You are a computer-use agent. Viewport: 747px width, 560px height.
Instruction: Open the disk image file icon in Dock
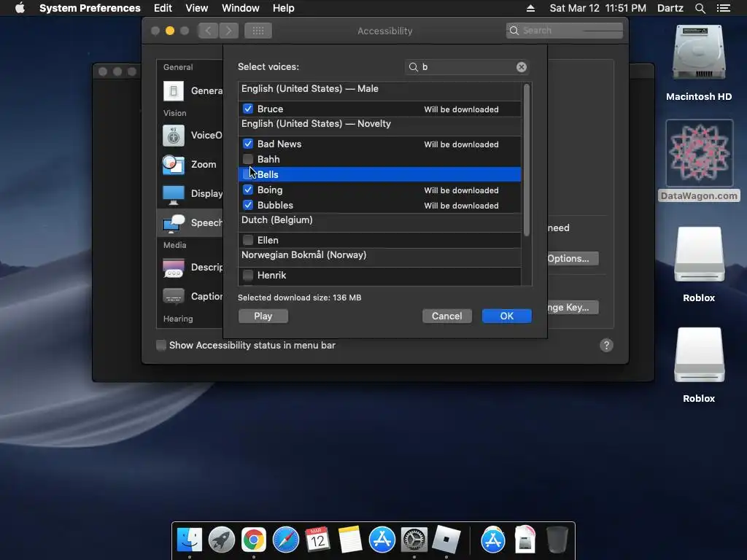[x=525, y=540]
